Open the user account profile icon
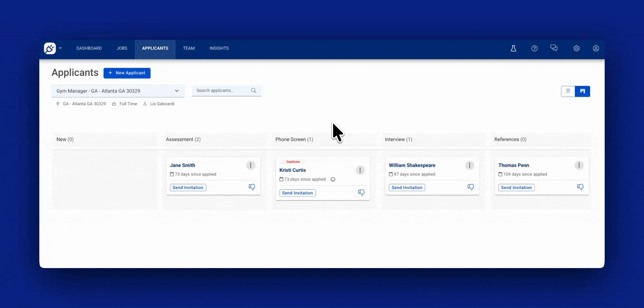644x308 pixels. tap(596, 48)
